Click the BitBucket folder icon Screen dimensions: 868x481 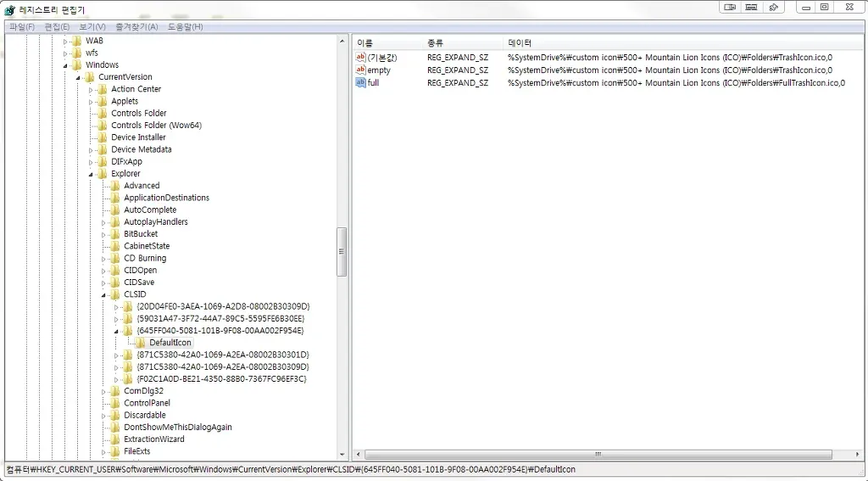[x=114, y=234]
